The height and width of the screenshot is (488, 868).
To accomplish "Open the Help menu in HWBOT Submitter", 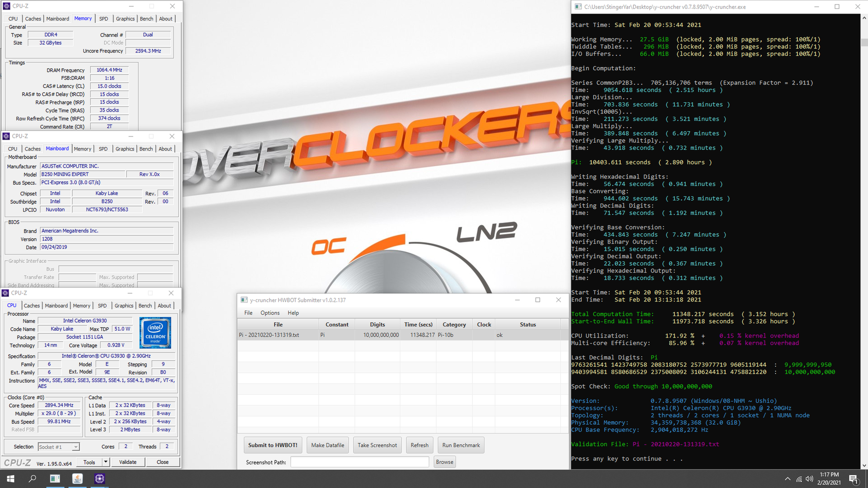I will (x=293, y=313).
